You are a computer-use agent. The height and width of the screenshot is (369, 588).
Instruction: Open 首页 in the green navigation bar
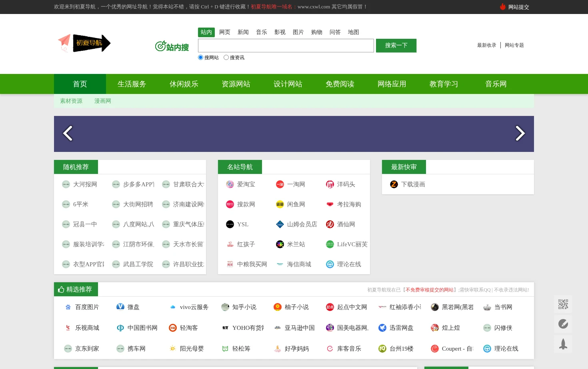pos(80,84)
